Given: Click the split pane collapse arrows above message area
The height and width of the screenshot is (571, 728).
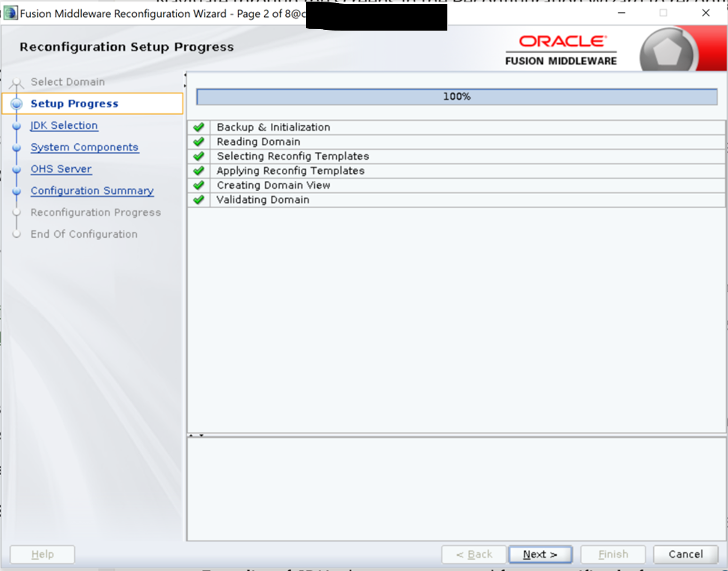Looking at the screenshot, I should pos(196,435).
